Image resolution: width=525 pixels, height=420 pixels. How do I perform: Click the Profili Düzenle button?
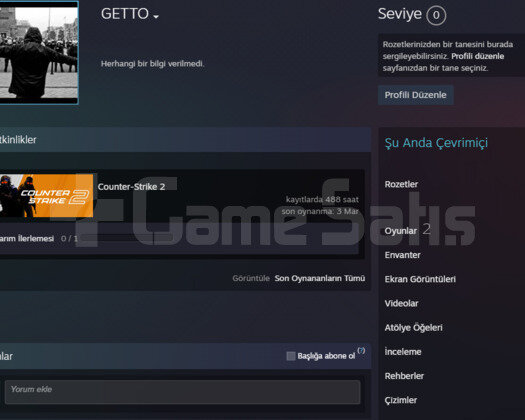pyautogui.click(x=416, y=95)
